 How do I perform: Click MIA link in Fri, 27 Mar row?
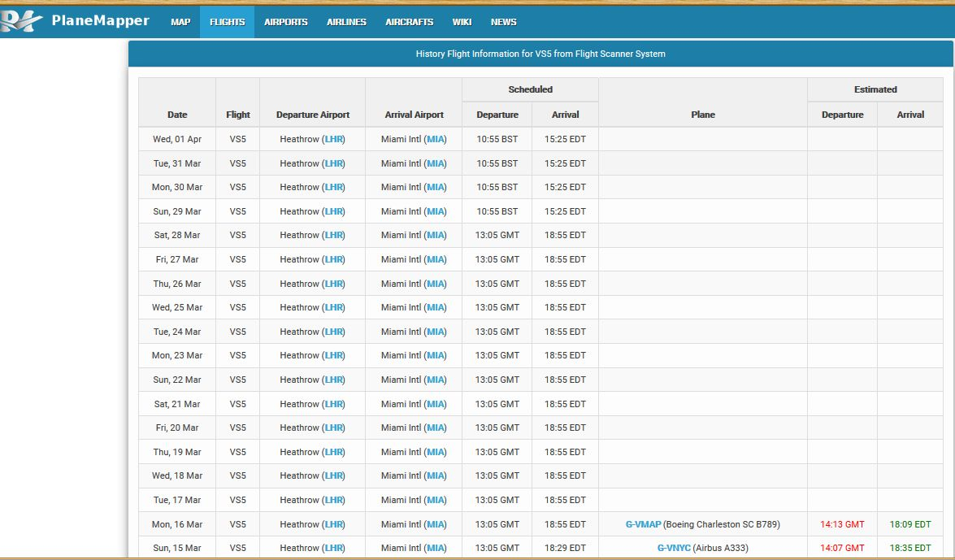pyautogui.click(x=436, y=259)
